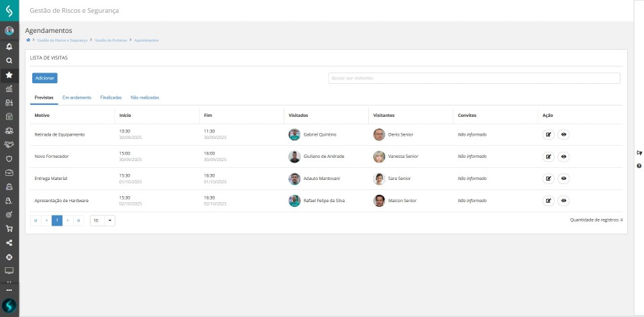
Task: Switch to the Em andamento tab
Action: (76, 97)
